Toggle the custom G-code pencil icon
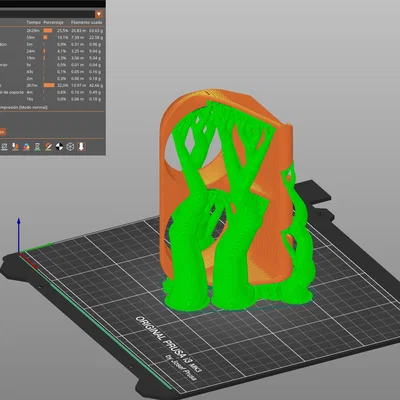The width and height of the screenshot is (400, 400). (x=48, y=147)
